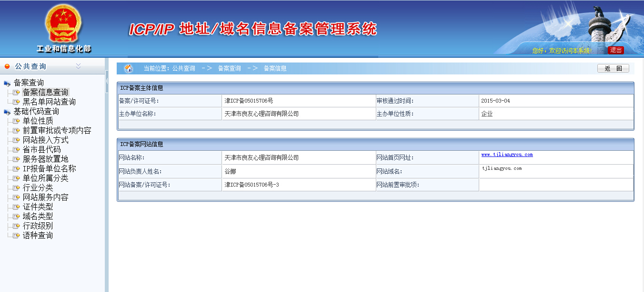
Task: Click the icon beside 省市县代码
Action: [17, 150]
